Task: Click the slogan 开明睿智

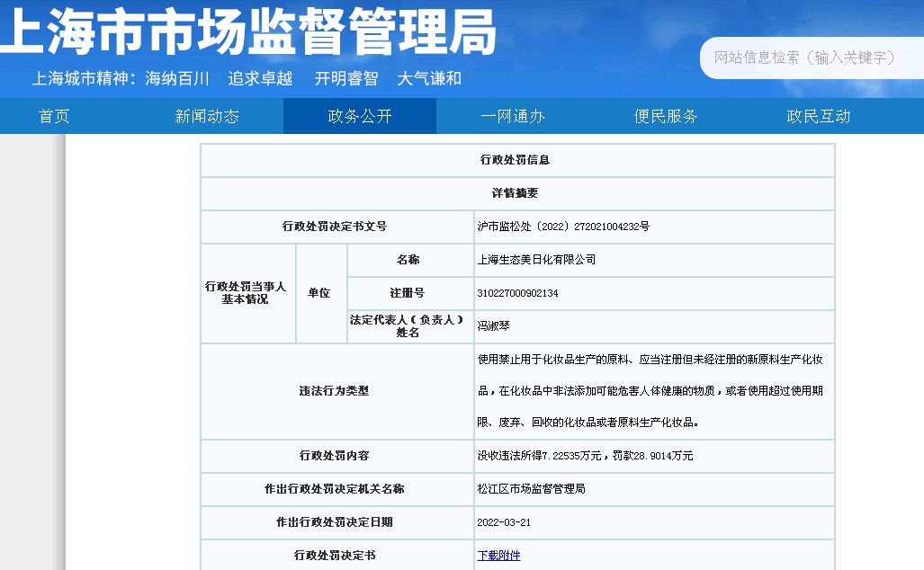Action: (345, 78)
